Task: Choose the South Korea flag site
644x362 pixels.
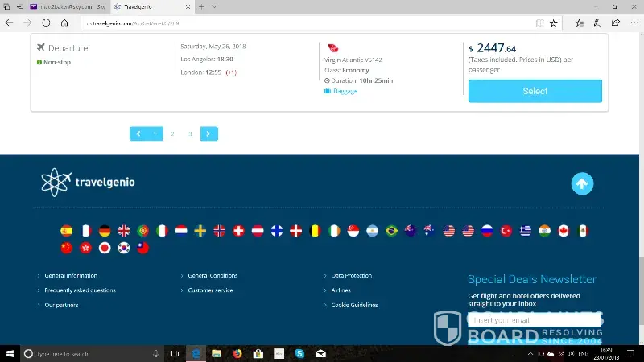Action: pos(124,248)
